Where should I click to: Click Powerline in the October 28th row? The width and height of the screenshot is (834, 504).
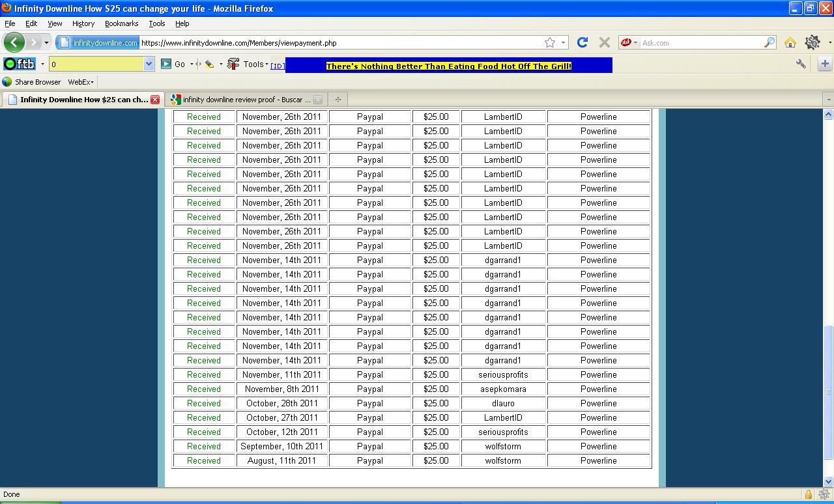coord(599,403)
